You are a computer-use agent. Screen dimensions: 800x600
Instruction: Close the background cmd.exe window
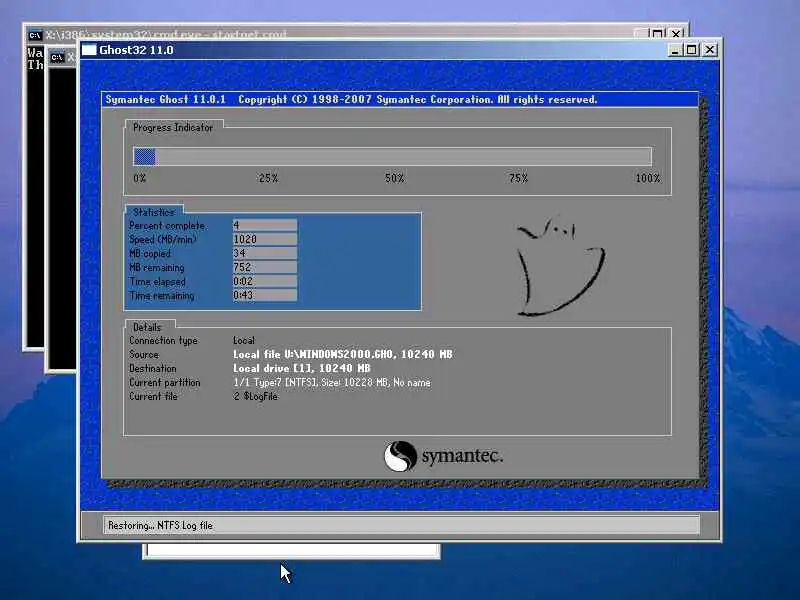[676, 34]
